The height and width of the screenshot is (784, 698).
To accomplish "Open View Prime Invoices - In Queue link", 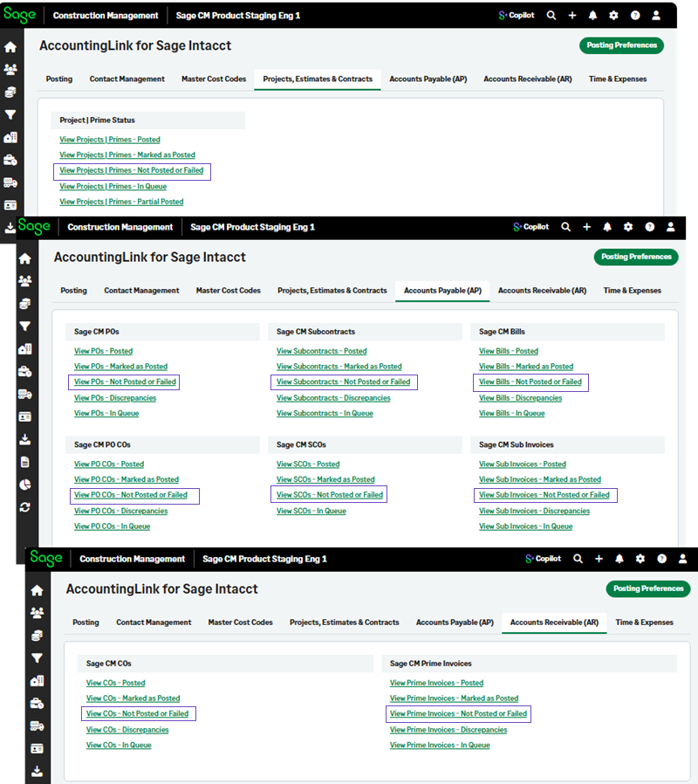I will (x=440, y=746).
